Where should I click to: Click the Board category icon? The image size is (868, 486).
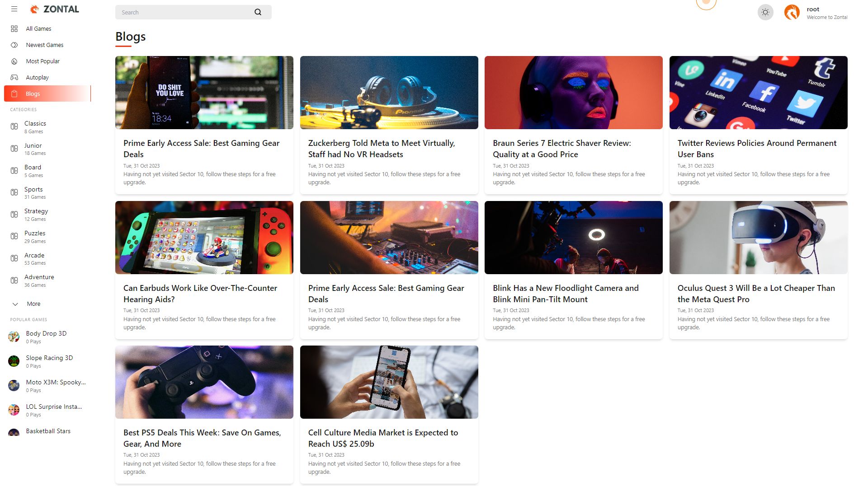point(14,171)
